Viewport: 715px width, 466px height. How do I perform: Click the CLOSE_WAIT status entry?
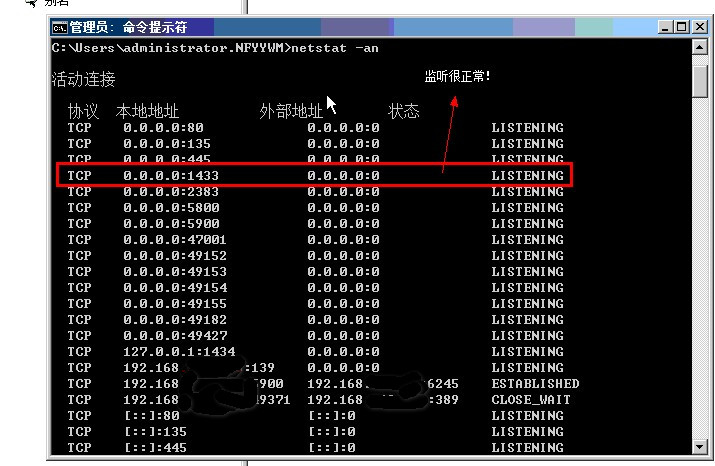coord(531,400)
